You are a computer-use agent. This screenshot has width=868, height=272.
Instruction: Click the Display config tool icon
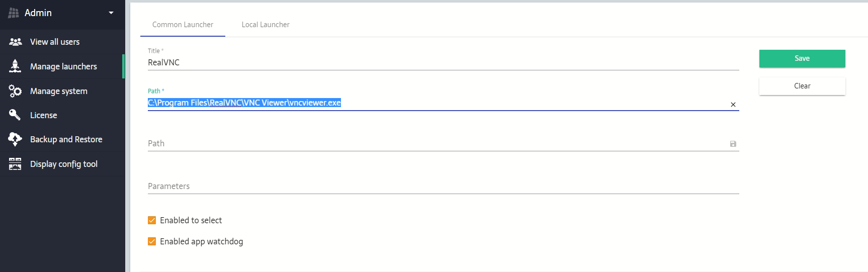[15, 164]
